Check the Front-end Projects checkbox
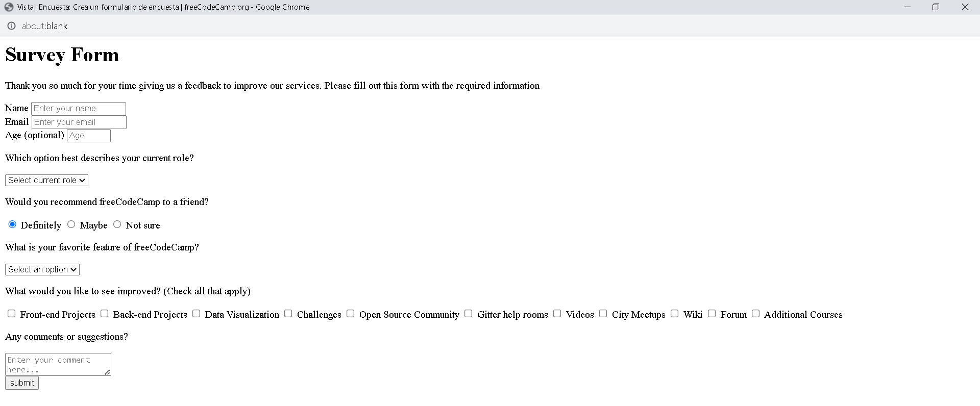The width and height of the screenshot is (980, 406). pos(12,314)
